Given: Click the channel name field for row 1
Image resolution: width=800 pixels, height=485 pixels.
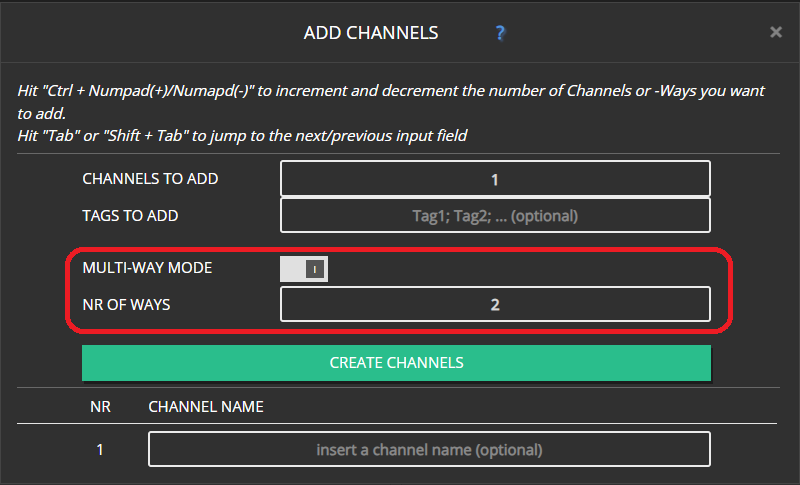Looking at the screenshot, I should [x=429, y=449].
